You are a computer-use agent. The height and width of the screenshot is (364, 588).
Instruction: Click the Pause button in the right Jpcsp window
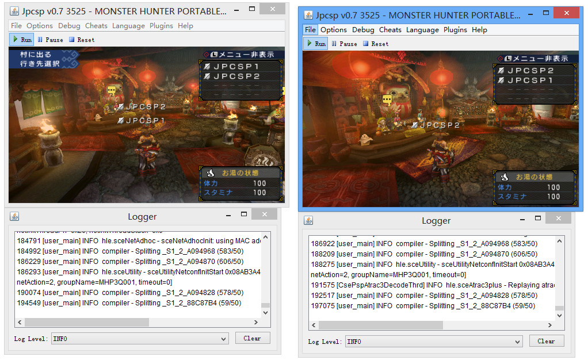click(344, 44)
